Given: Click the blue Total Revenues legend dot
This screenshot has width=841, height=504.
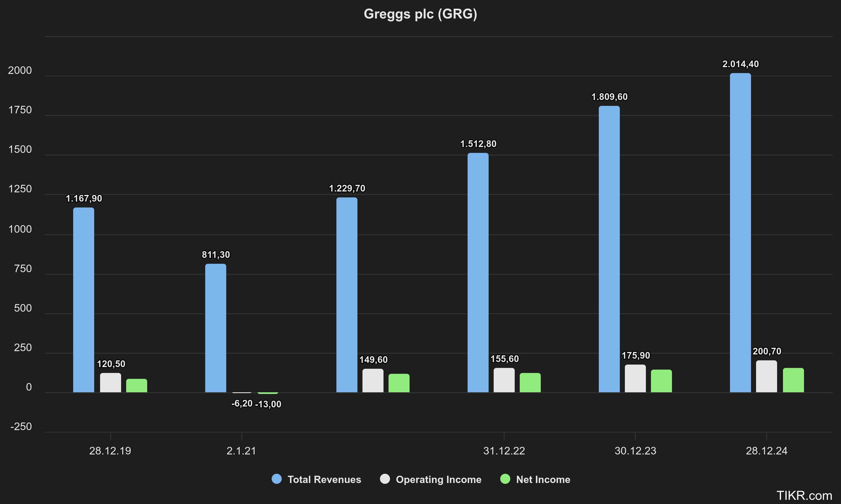Looking at the screenshot, I should click(277, 479).
